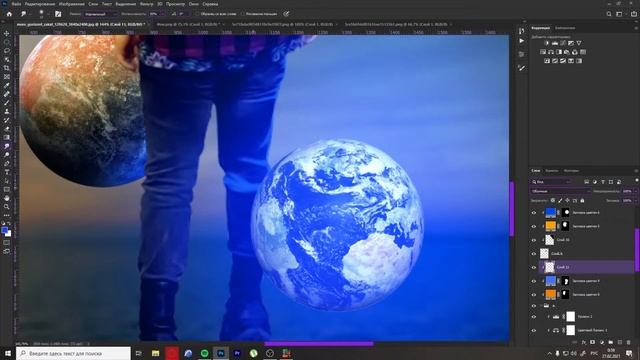Select the Eraser tool
This screenshot has width=640, height=360.
pos(7,129)
